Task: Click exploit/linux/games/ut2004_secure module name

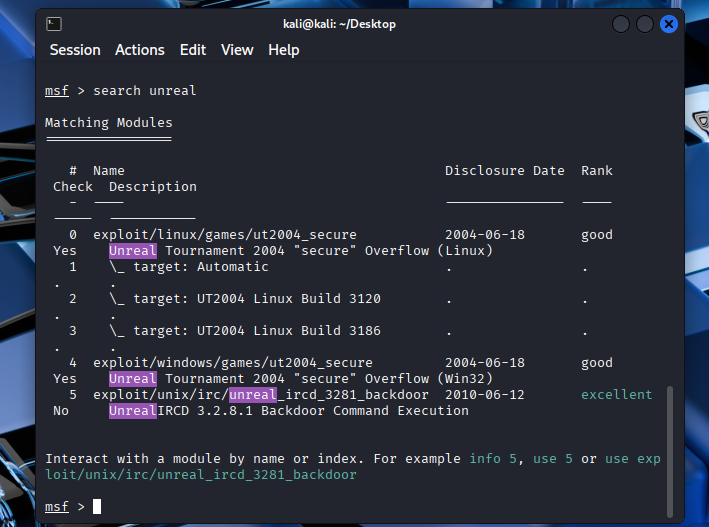Action: click(225, 235)
